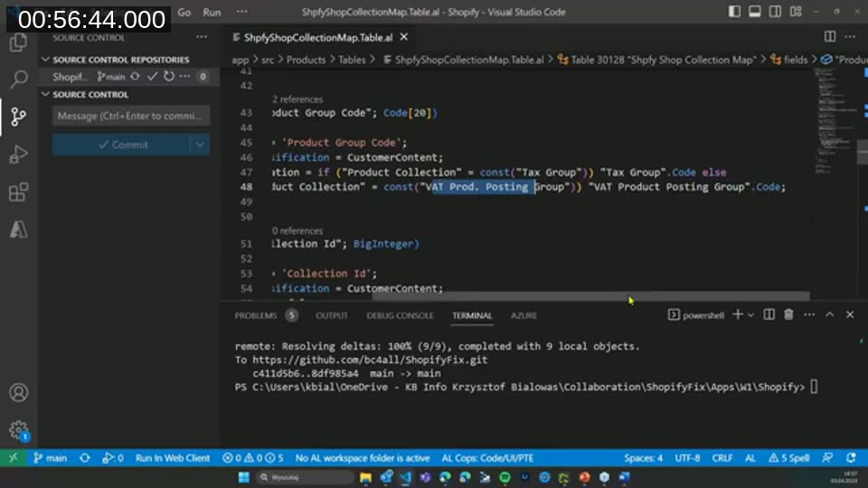
Task: Open the Commit button dropdown arrow
Action: [200, 145]
